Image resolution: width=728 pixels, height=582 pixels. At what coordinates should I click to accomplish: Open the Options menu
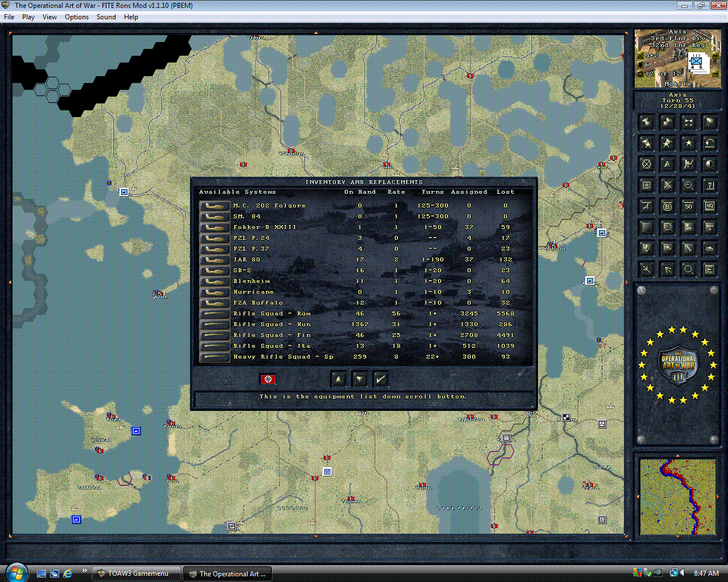pyautogui.click(x=77, y=17)
